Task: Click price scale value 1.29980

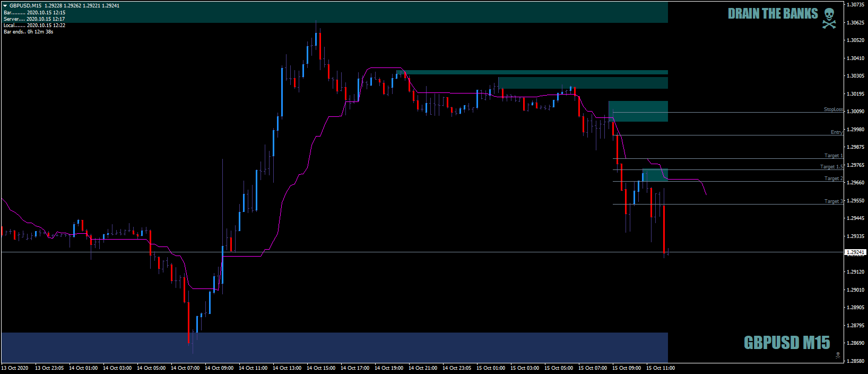Action: pos(855,129)
